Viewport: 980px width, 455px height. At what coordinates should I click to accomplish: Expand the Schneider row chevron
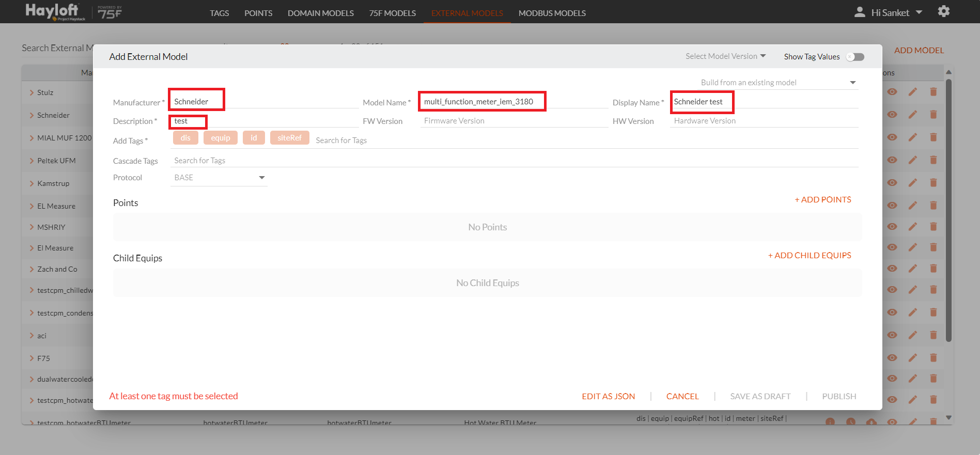32,115
